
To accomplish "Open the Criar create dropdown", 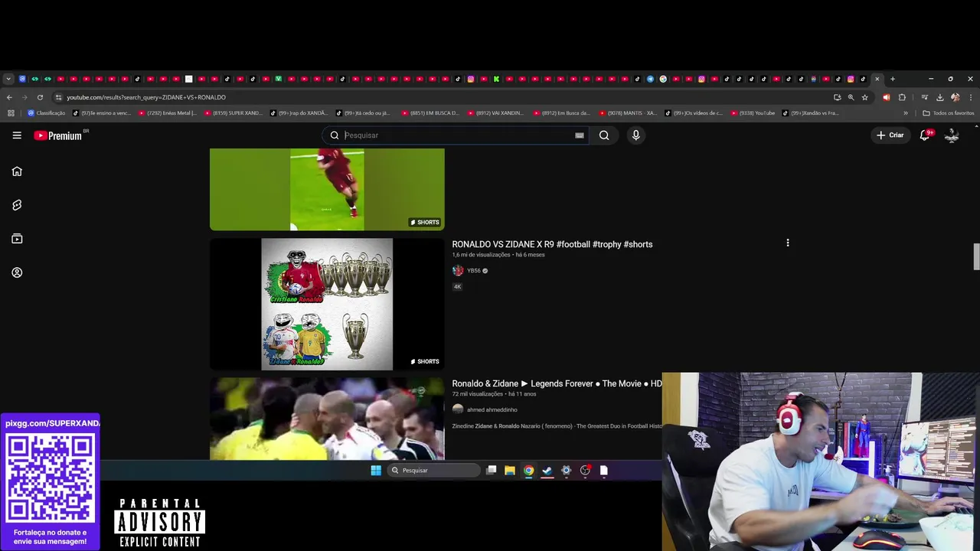I will click(x=890, y=135).
